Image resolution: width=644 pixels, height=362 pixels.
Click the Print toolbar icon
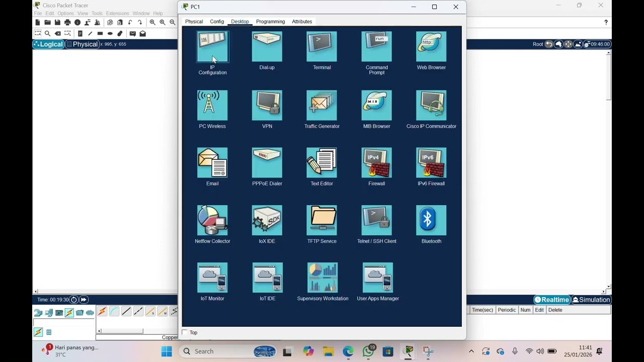pyautogui.click(x=67, y=23)
